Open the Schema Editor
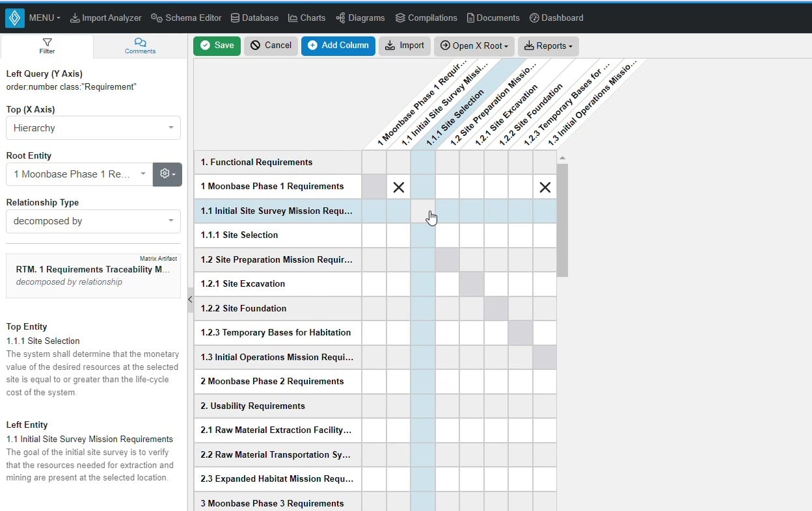Viewport: 812px width, 511px height. pyautogui.click(x=186, y=18)
